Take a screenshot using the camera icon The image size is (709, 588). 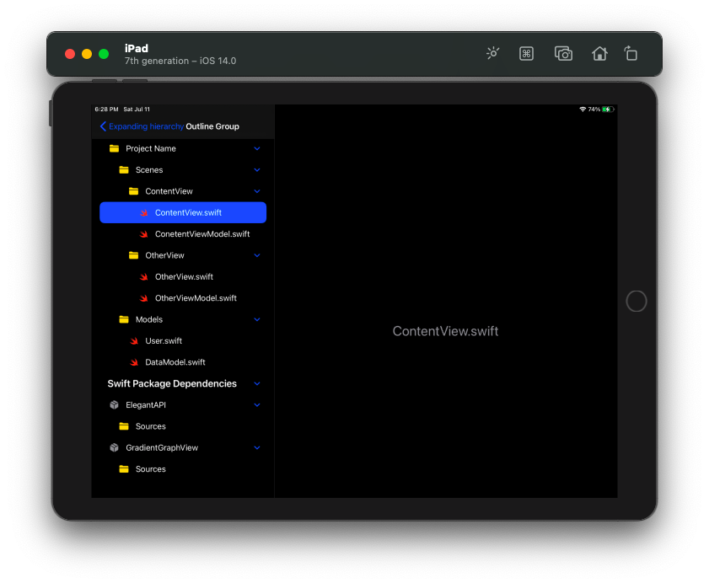point(563,53)
